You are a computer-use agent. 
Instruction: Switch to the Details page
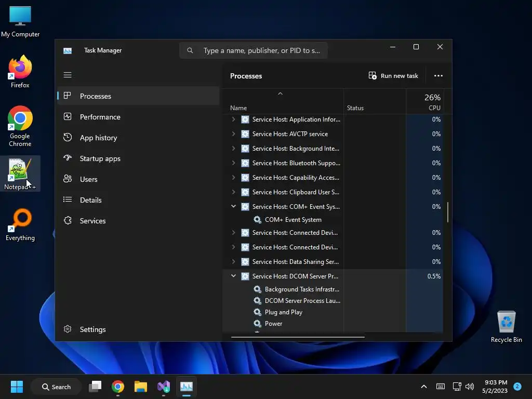point(138,200)
